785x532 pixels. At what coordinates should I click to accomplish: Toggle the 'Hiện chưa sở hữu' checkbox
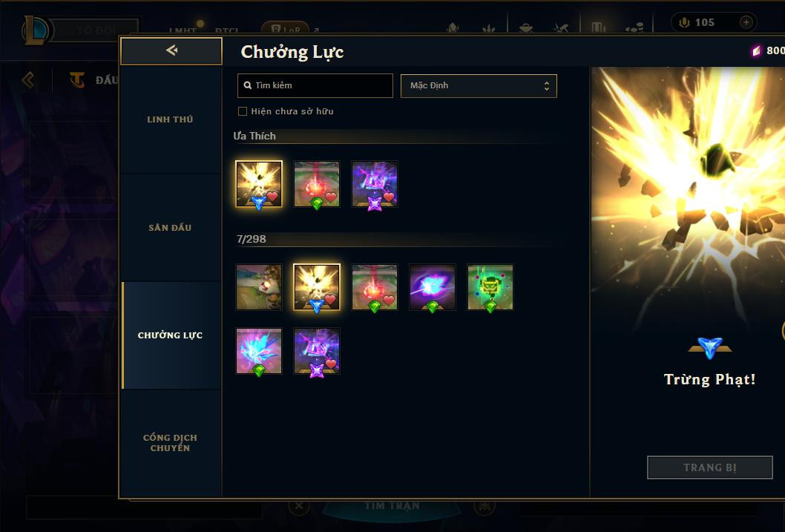(x=243, y=111)
